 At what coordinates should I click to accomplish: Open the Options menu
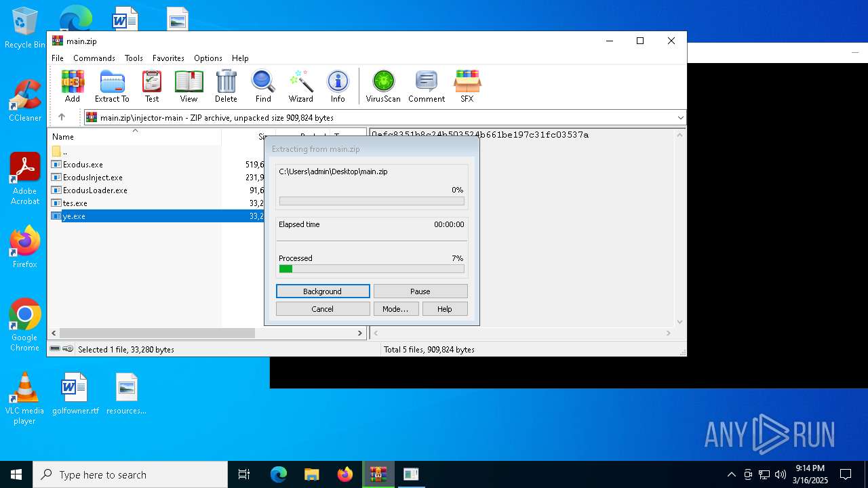208,58
